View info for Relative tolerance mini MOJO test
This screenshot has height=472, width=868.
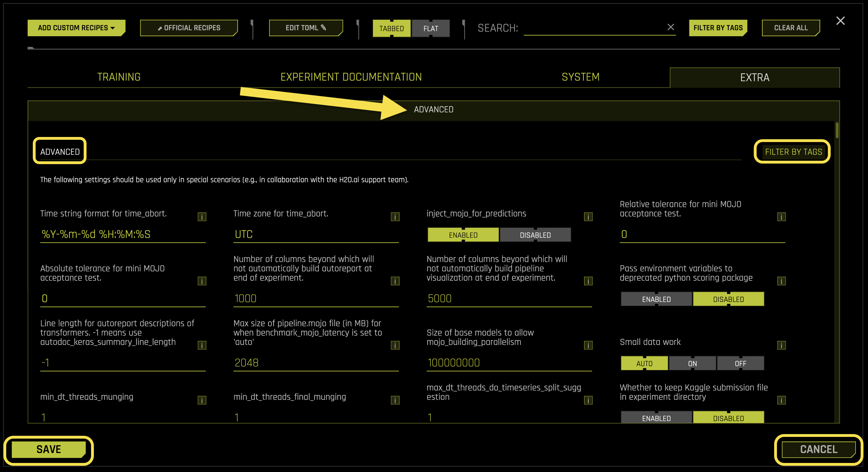(x=782, y=217)
